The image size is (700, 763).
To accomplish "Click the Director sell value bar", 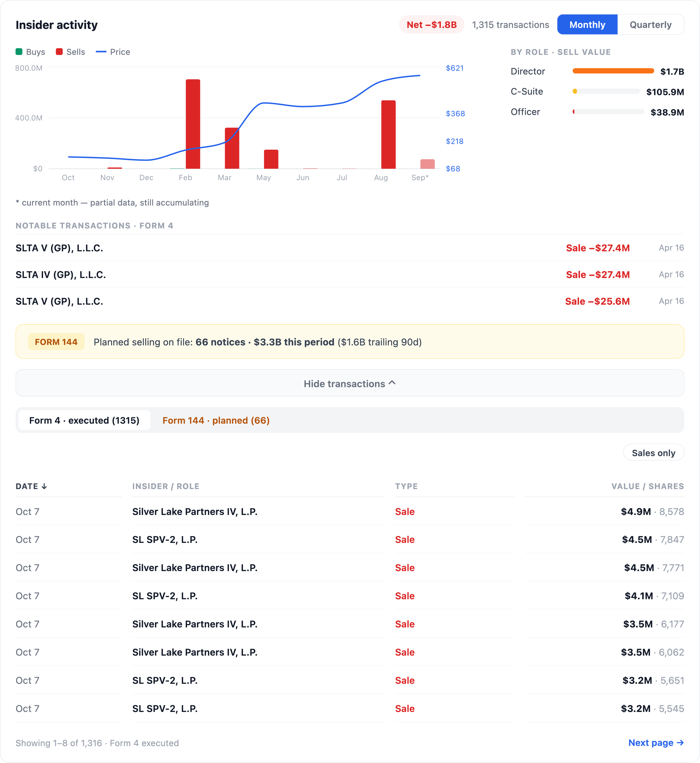I will click(x=613, y=71).
